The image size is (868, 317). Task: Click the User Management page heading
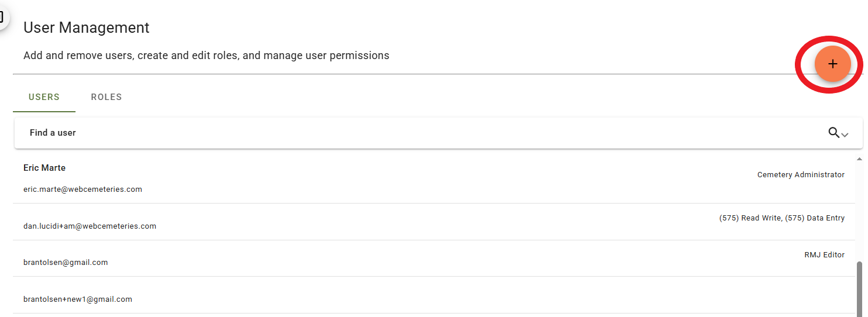(87, 27)
